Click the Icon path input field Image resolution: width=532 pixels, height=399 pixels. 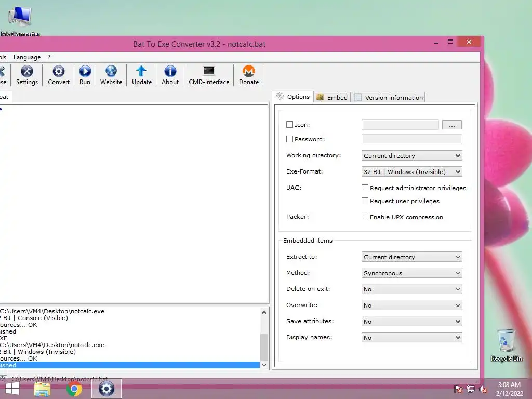[x=400, y=125]
